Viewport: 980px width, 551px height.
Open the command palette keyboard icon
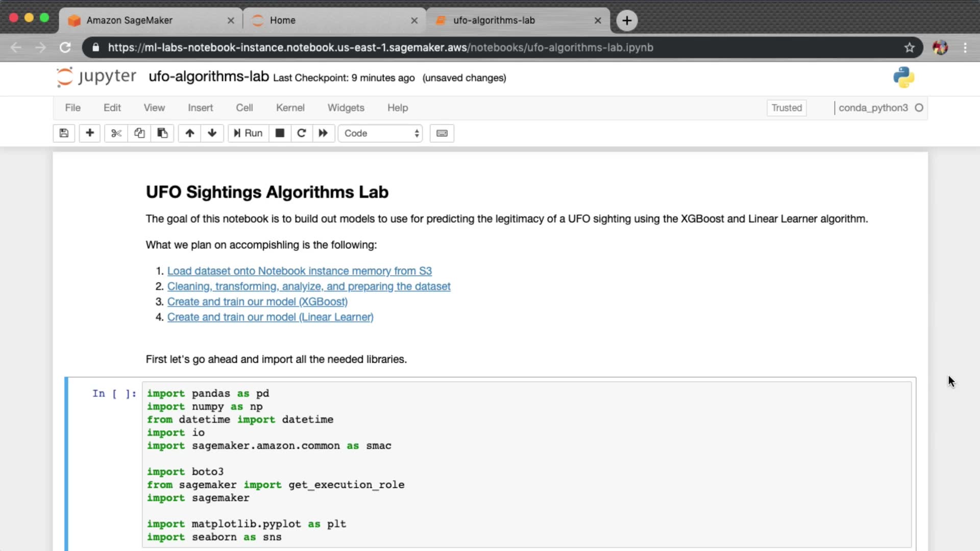442,133
